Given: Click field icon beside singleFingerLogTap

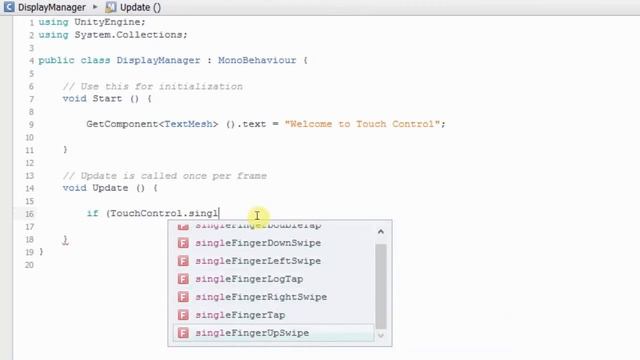Looking at the screenshot, I should 183,279.
